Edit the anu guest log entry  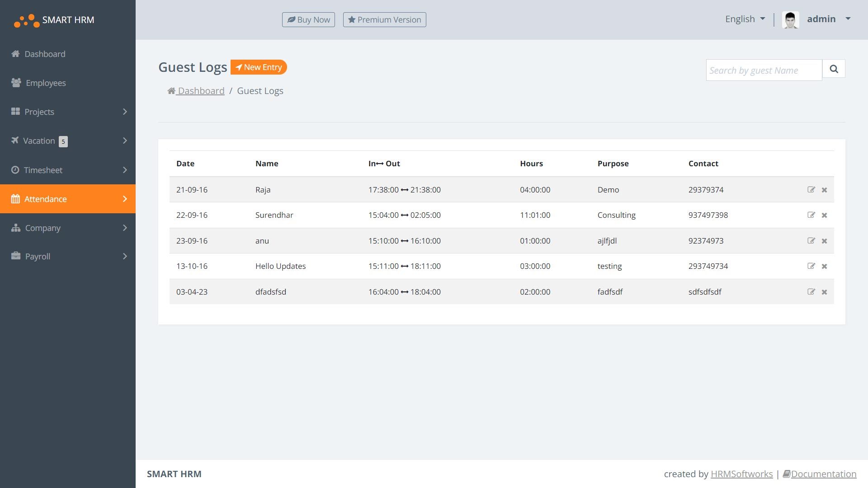(x=811, y=241)
